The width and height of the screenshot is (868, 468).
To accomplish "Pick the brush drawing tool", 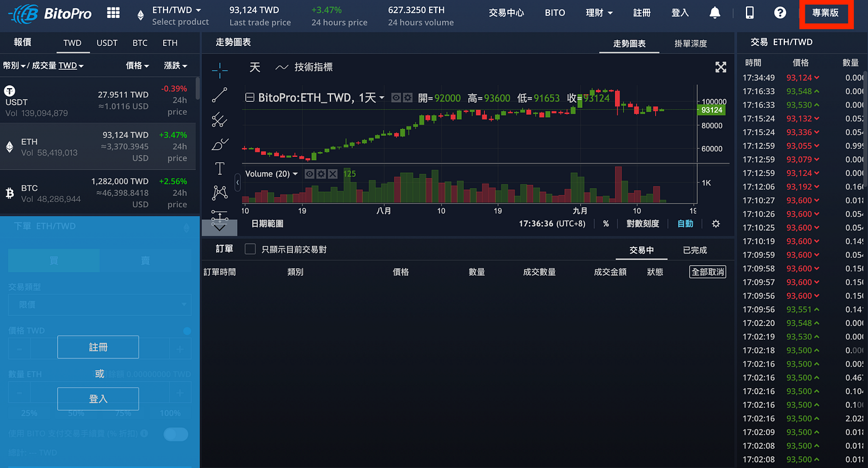I will click(x=220, y=144).
